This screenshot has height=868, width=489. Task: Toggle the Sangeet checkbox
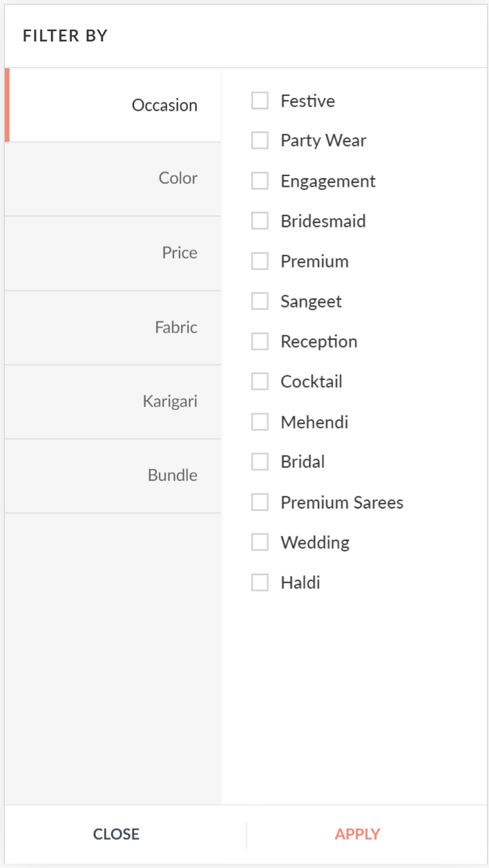[x=260, y=301]
